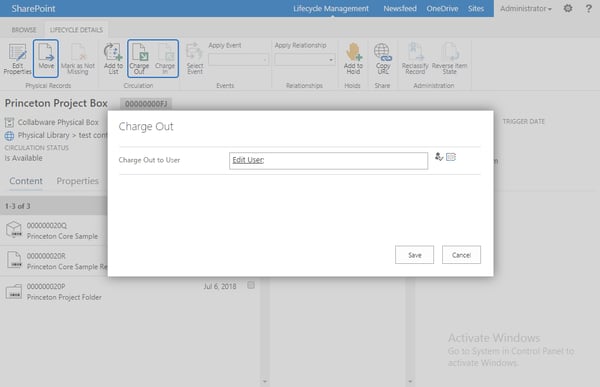This screenshot has width=600, height=387.
Task: Select the Princeton Project Folder item
Action: coord(64,297)
